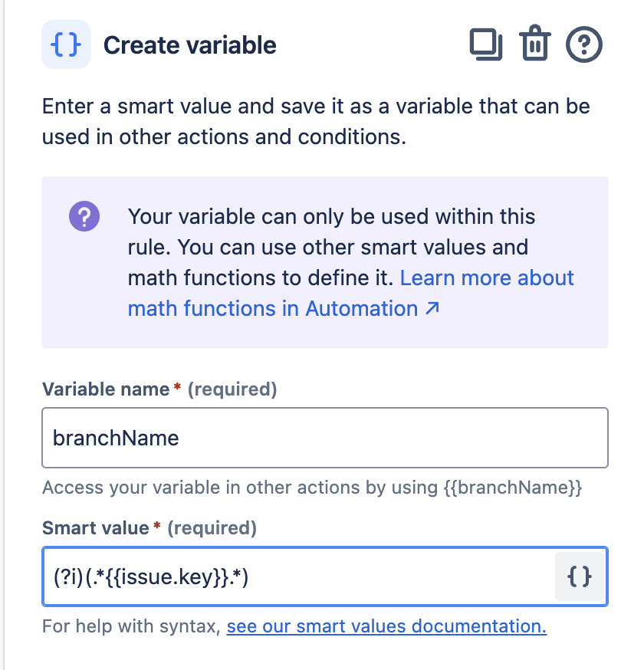644x670 pixels.
Task: Click the purple info question mark icon
Action: pos(84,216)
